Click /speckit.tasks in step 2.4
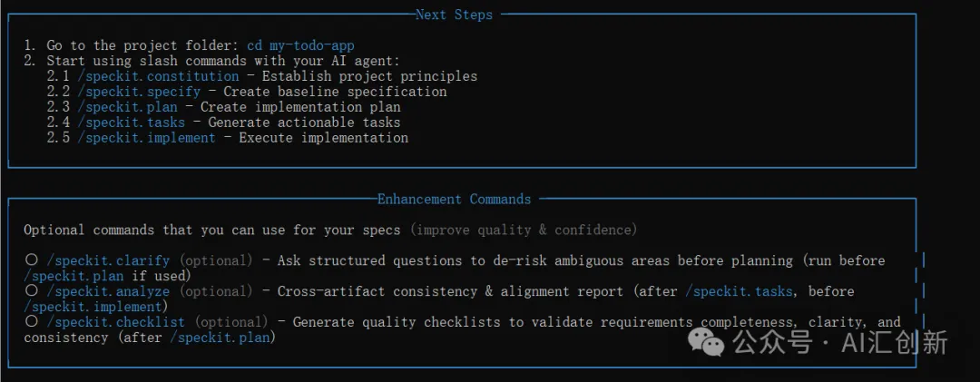This screenshot has height=382, width=980. click(131, 122)
